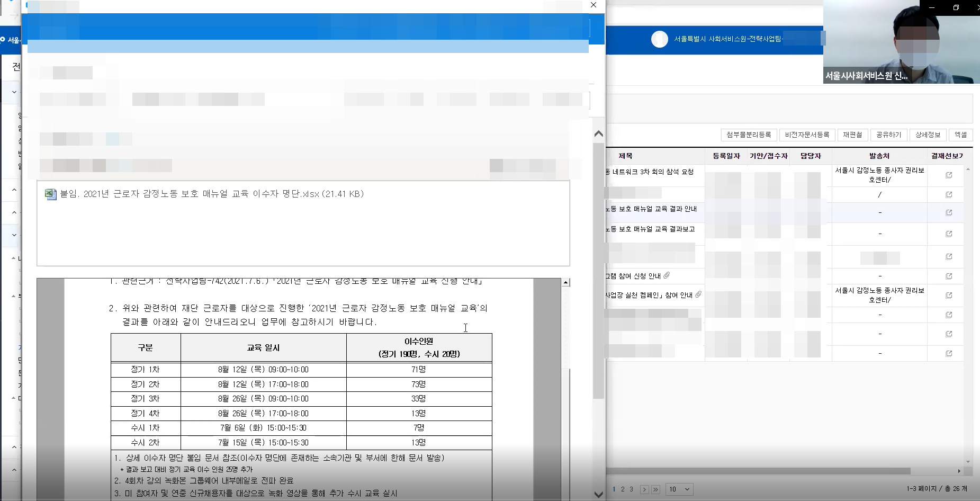Image resolution: width=980 pixels, height=501 pixels.
Task: Export the list with 엑셀 button
Action: [x=960, y=135]
